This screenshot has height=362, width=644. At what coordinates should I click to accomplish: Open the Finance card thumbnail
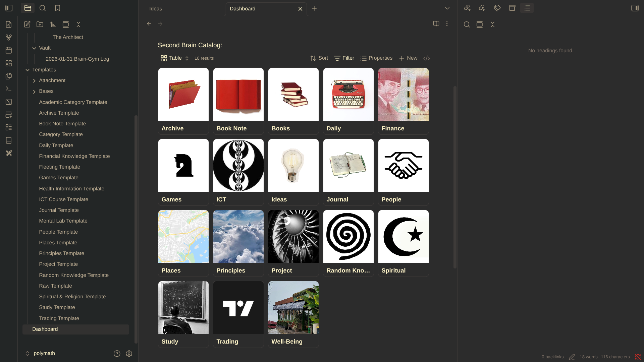403,95
